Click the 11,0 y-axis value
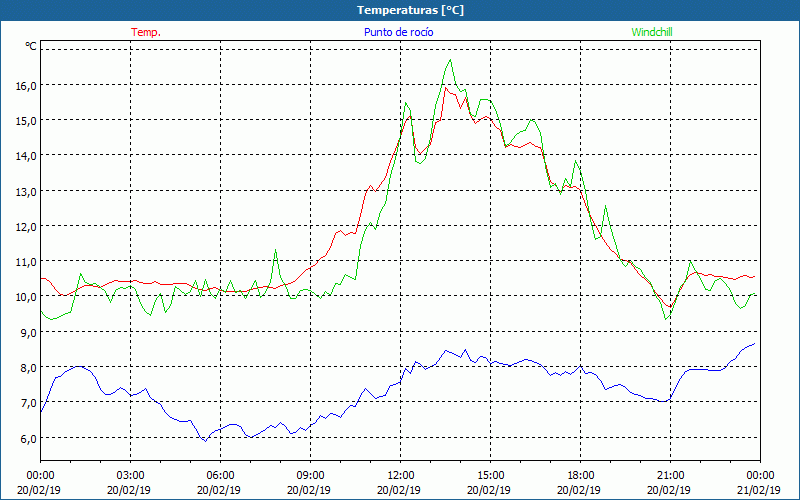This screenshot has width=800, height=500. click(x=26, y=262)
